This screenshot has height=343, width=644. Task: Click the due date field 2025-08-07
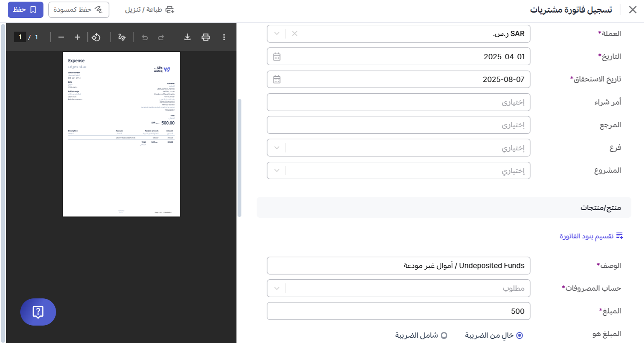pos(398,79)
